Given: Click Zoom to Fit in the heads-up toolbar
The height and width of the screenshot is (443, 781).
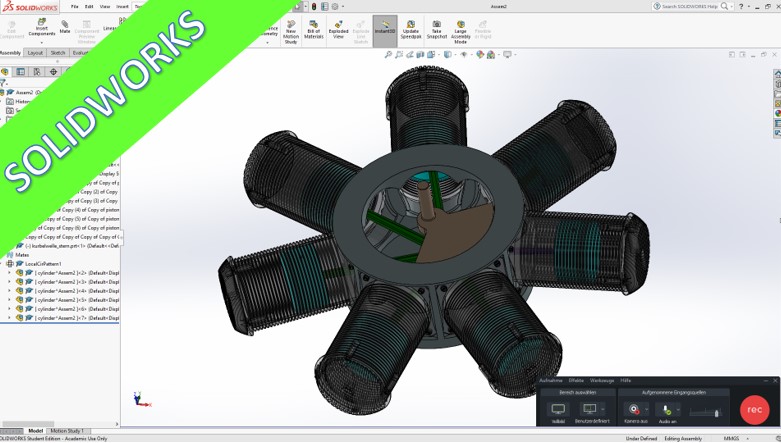Looking at the screenshot, I should click(389, 54).
